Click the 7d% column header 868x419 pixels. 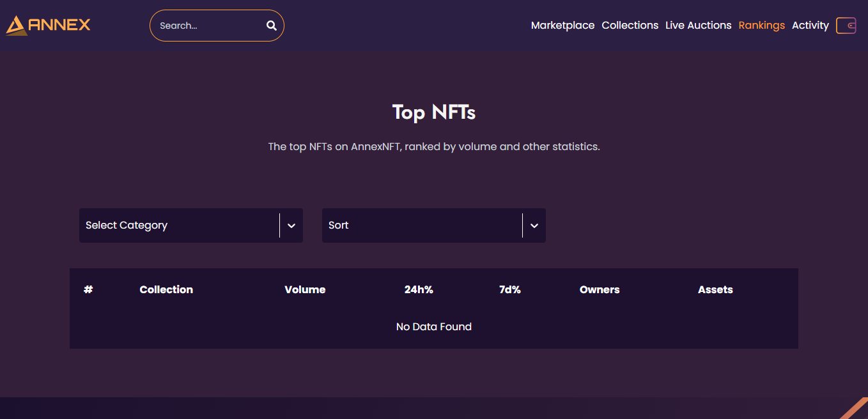click(x=509, y=290)
